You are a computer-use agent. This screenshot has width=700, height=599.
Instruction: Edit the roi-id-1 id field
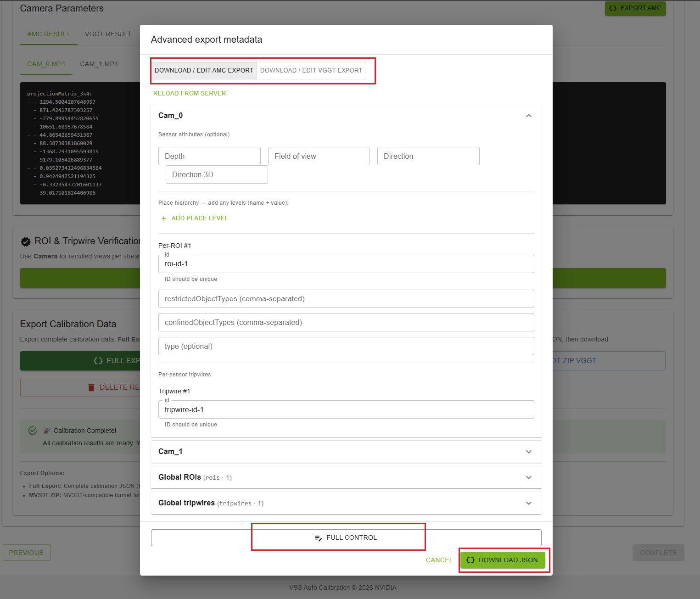click(346, 264)
